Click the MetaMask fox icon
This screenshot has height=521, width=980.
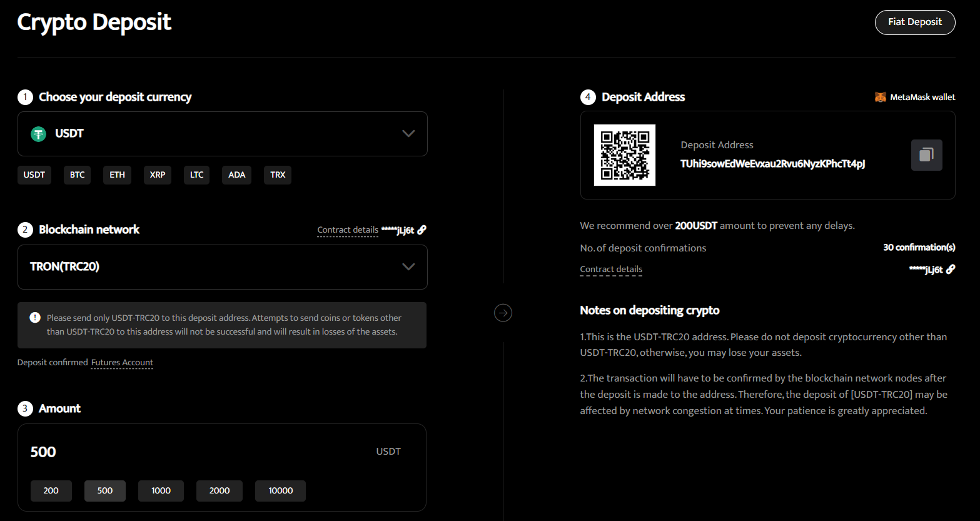click(880, 97)
